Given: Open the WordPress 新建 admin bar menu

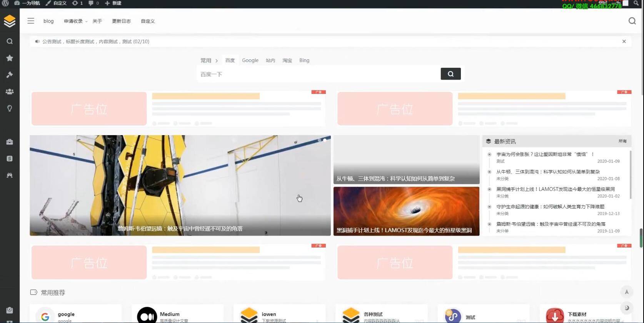Looking at the screenshot, I should click(113, 3).
